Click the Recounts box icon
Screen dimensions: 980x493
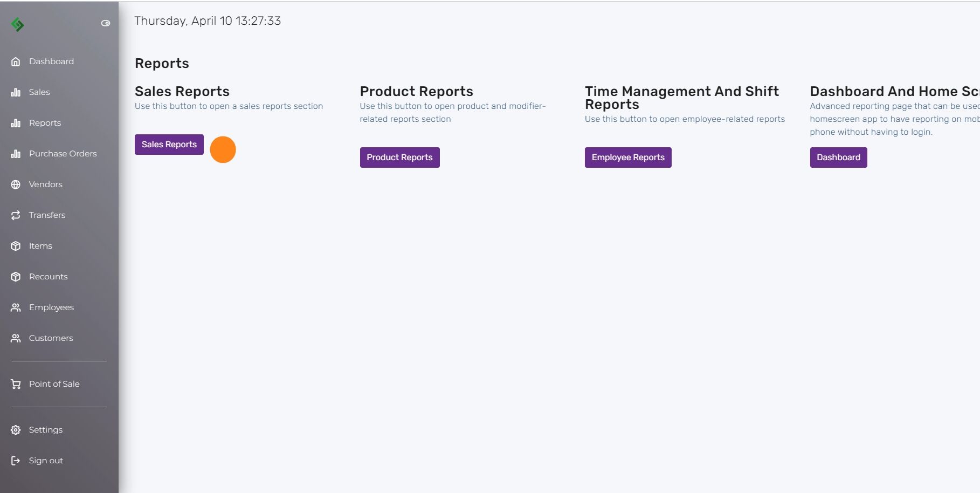point(16,277)
